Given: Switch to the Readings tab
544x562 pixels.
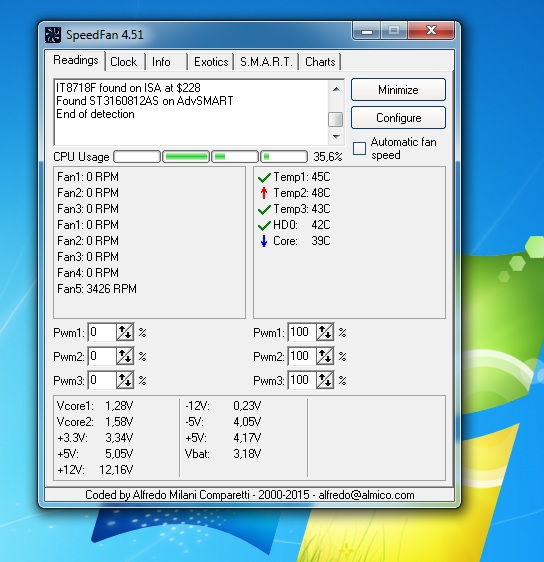Looking at the screenshot, I should point(76,60).
